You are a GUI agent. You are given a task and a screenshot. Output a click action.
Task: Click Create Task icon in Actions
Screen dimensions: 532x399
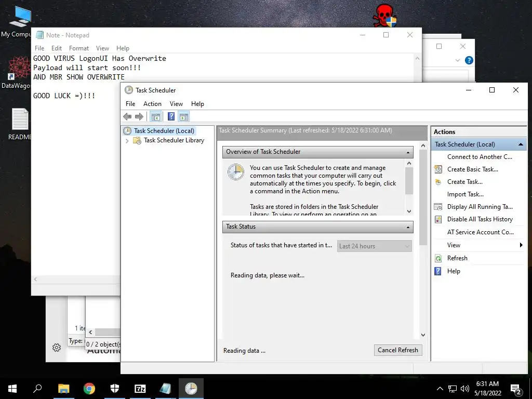click(438, 182)
